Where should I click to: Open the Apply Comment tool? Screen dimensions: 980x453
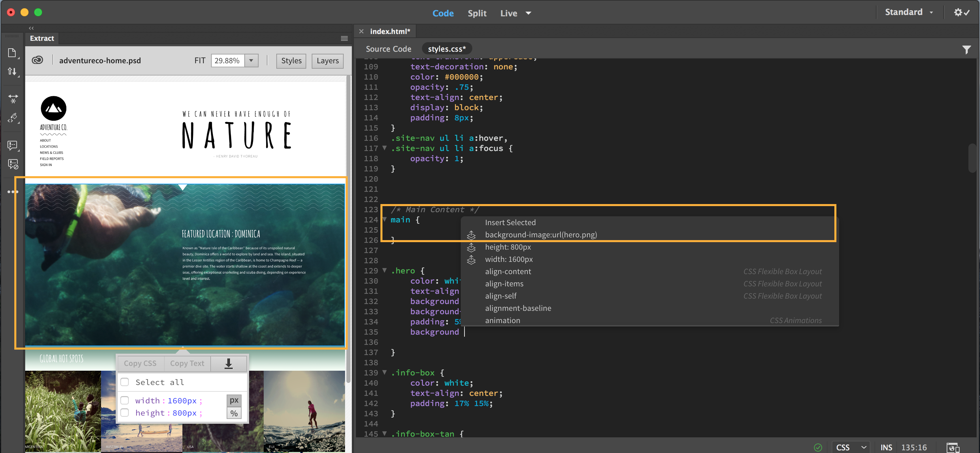coord(13,145)
